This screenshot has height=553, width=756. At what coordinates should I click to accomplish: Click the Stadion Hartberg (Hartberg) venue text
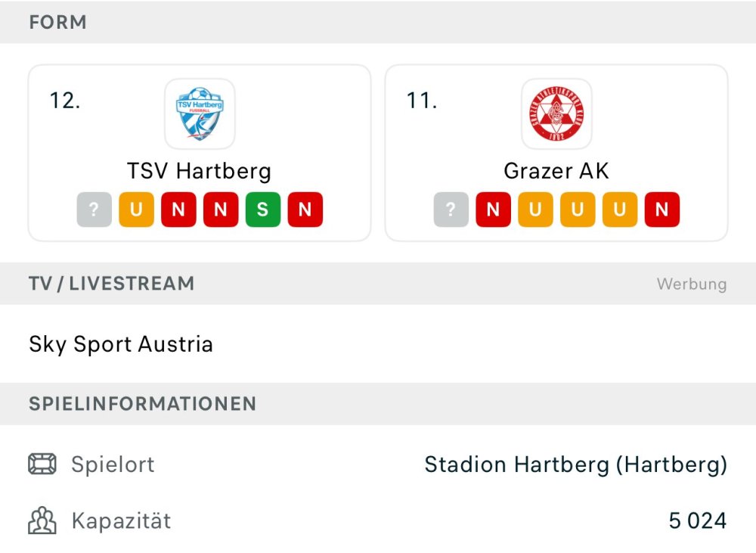coord(575,464)
